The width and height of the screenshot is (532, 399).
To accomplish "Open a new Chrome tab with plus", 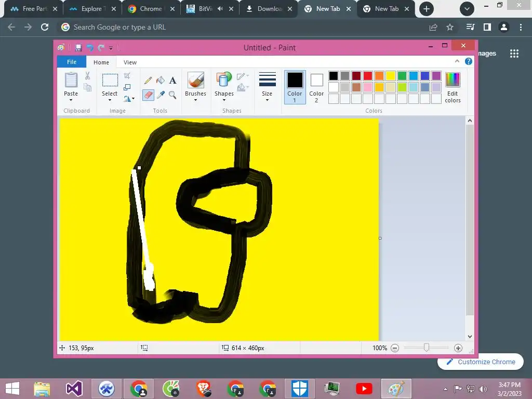I will (427, 9).
